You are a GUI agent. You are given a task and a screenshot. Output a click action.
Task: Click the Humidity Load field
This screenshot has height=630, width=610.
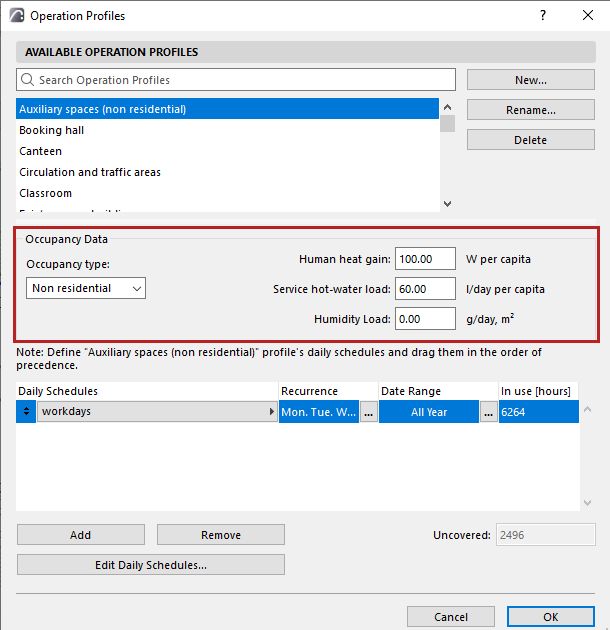pos(425,319)
